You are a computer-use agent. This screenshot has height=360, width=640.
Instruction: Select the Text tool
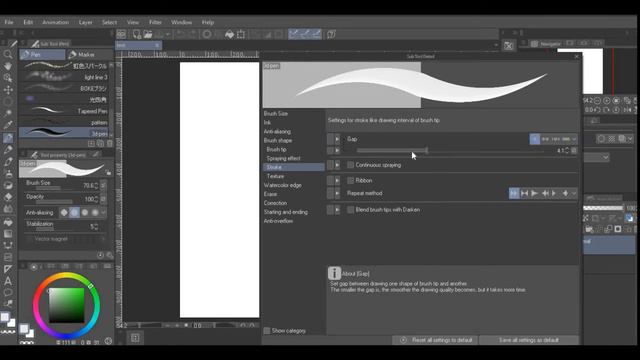tap(8, 281)
